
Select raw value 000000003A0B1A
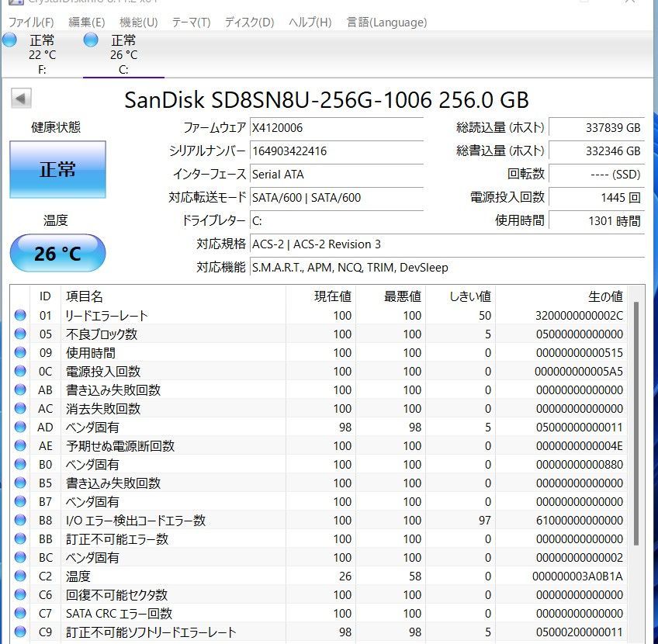577,576
